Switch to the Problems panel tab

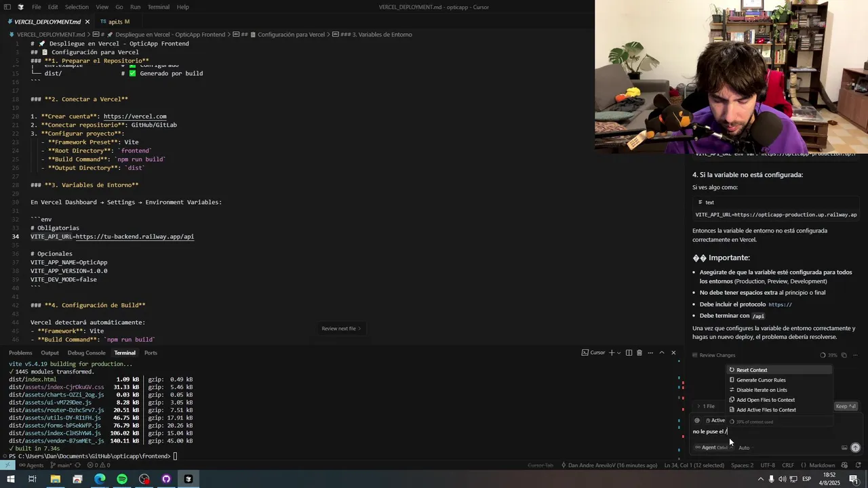pos(20,352)
